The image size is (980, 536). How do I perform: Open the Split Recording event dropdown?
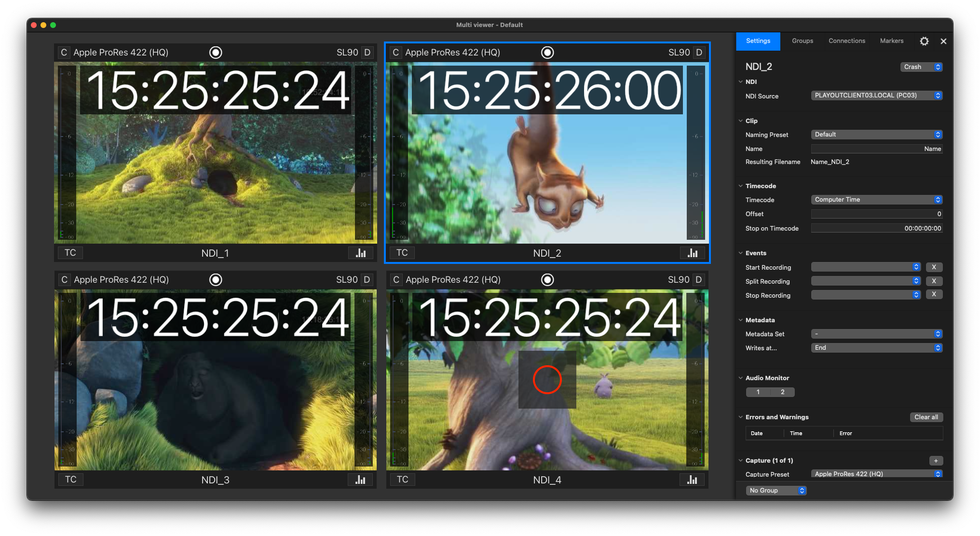pyautogui.click(x=866, y=281)
